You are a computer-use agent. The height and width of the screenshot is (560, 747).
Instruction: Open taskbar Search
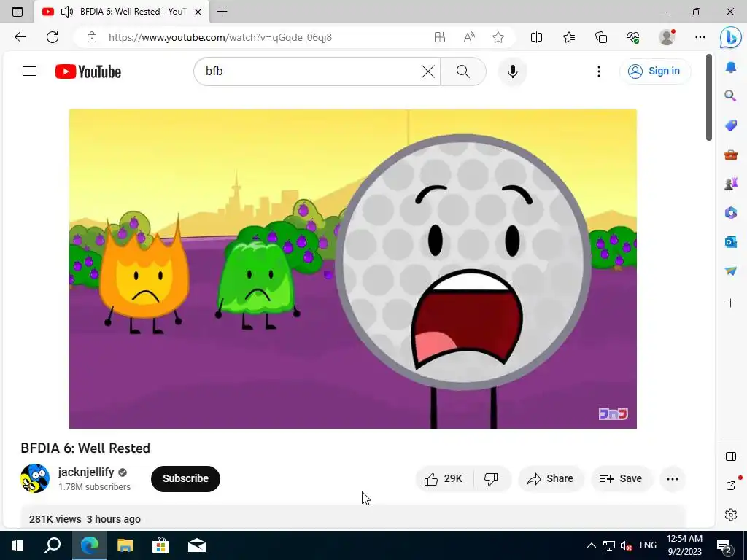point(53,545)
